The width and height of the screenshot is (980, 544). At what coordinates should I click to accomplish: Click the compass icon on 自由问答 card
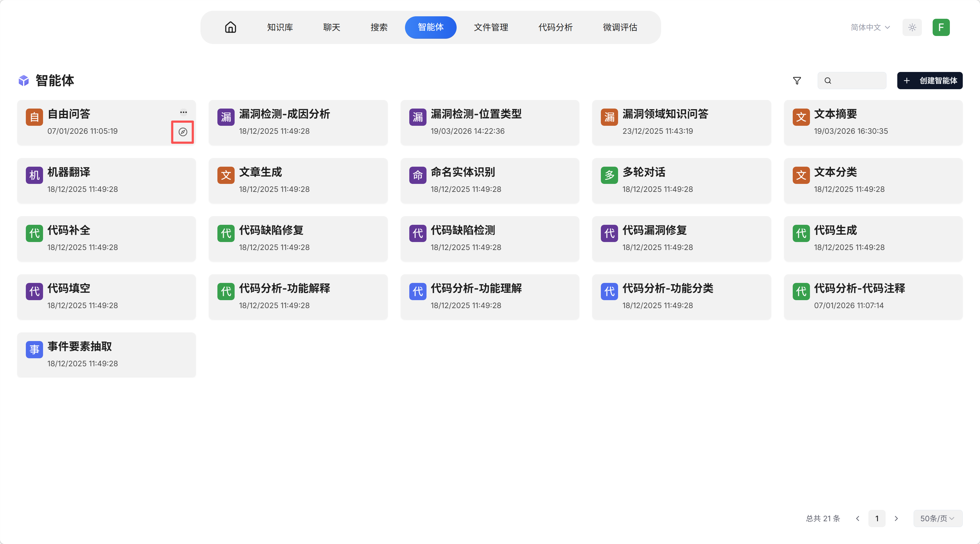click(x=183, y=132)
